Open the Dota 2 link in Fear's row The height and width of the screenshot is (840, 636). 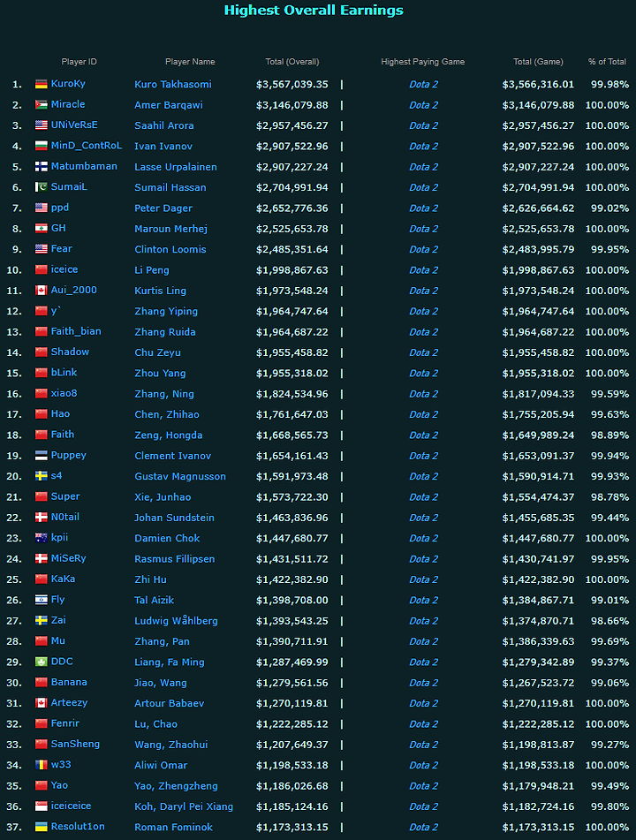(x=423, y=249)
